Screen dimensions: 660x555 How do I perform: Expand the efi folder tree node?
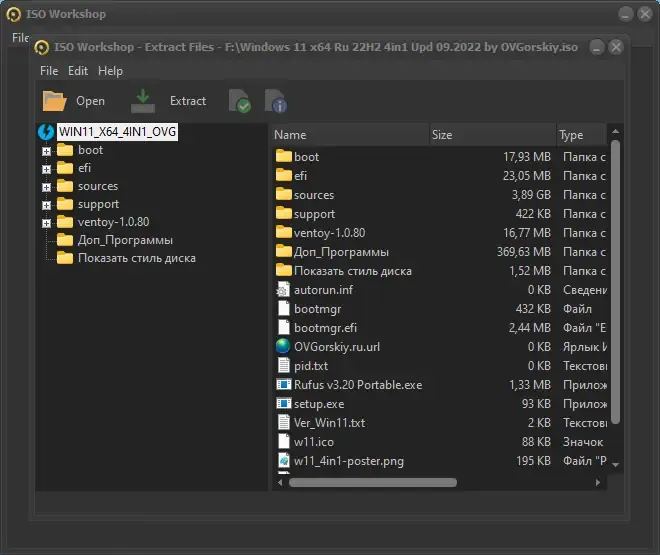point(46,169)
